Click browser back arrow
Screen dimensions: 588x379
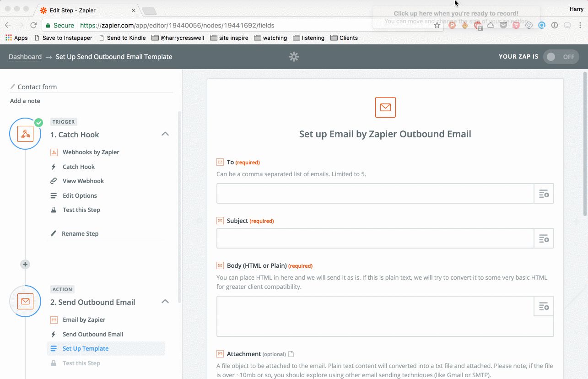(8, 26)
